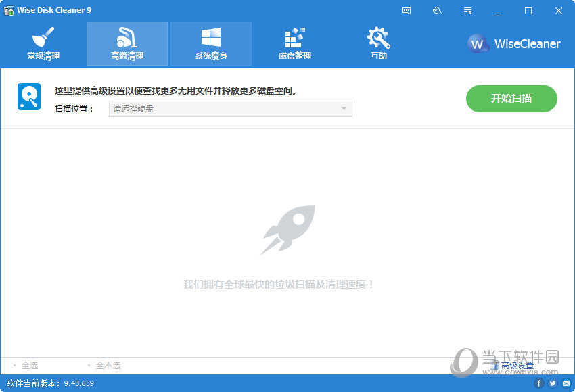
Task: Open the feedback chat icon in title bar
Action: (x=407, y=11)
